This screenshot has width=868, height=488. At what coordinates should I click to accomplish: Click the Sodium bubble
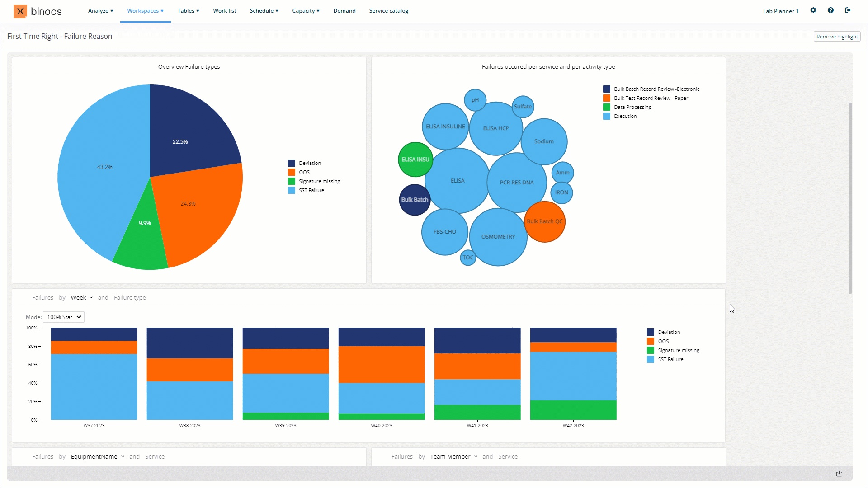coord(544,141)
